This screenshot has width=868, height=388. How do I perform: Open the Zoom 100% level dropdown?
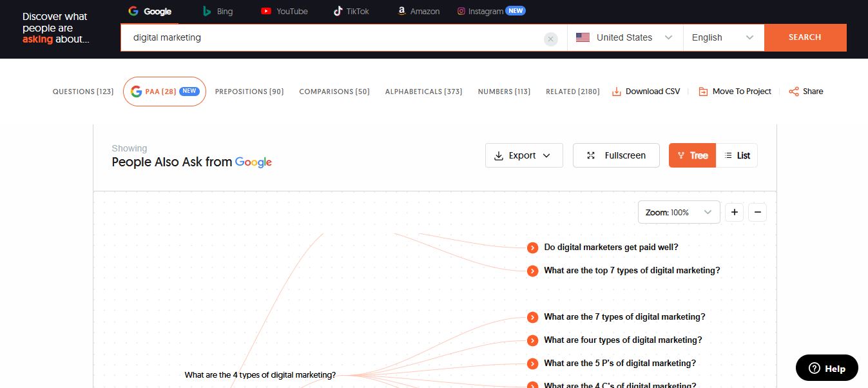[x=678, y=212]
